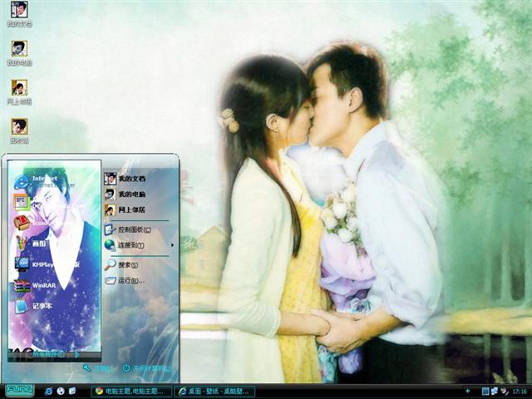Launch 画图 from the start menu
Image resolution: width=532 pixels, height=399 pixels.
(x=32, y=244)
